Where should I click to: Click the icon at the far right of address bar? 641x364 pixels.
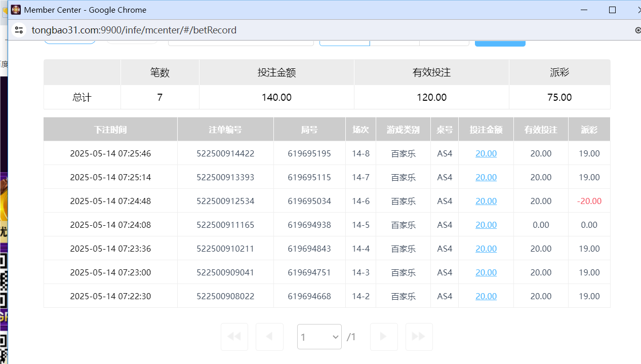click(637, 30)
